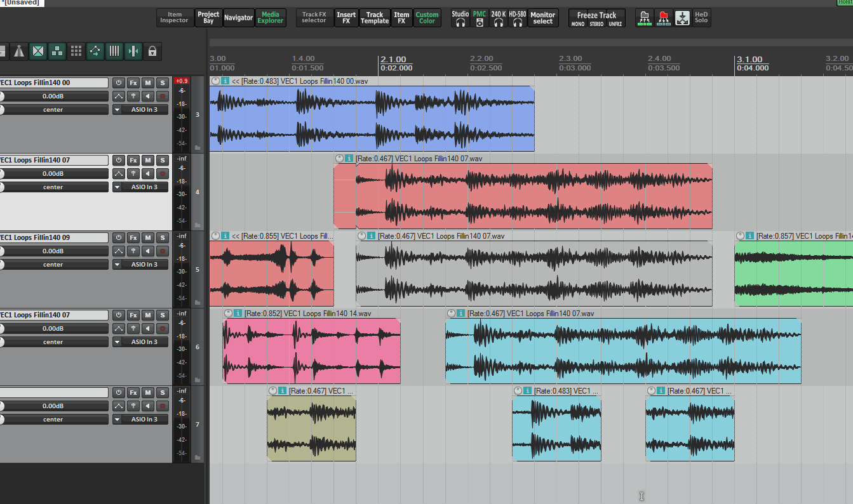Open info icon on pink Fillin140 14 item
The height and width of the screenshot is (504, 853).
click(238, 313)
